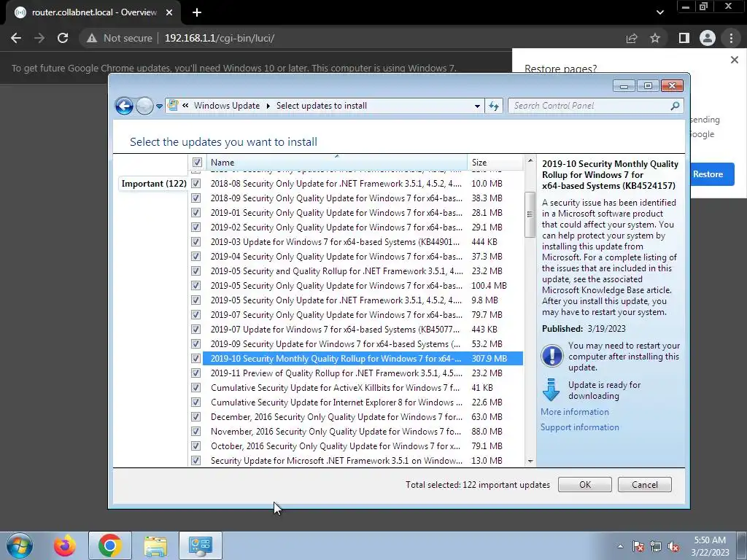Click the Control Panel address bar icon
This screenshot has width=747, height=560.
[173, 105]
